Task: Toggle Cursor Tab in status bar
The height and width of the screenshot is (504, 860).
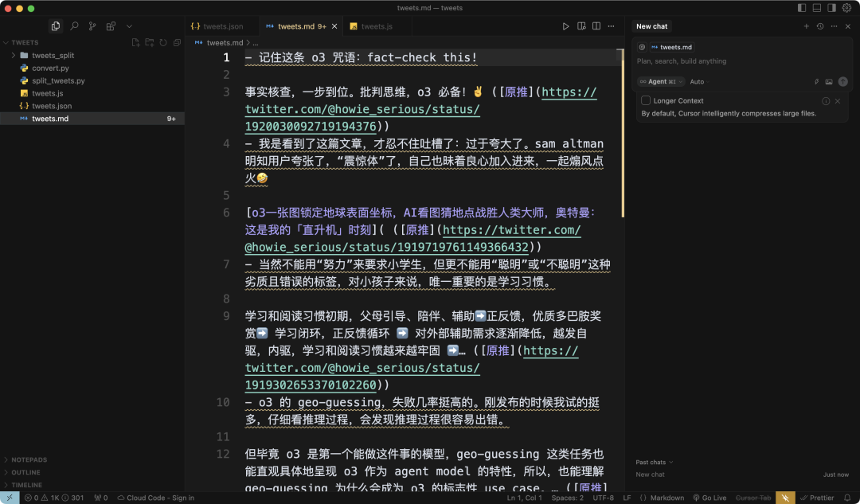Action: point(753,498)
